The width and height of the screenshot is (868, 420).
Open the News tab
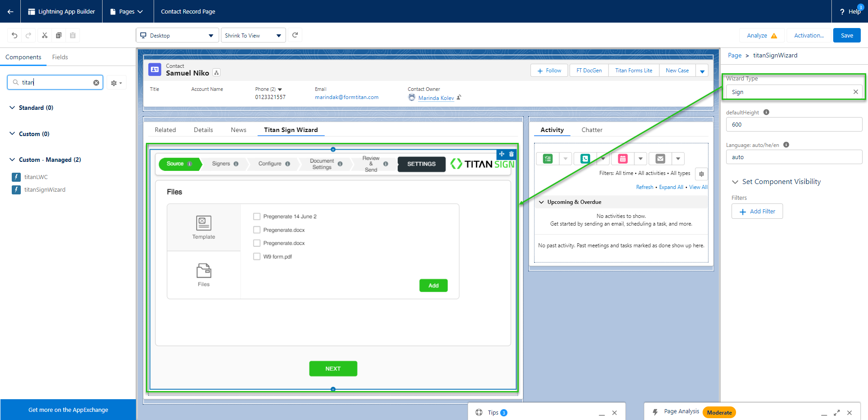pos(239,130)
